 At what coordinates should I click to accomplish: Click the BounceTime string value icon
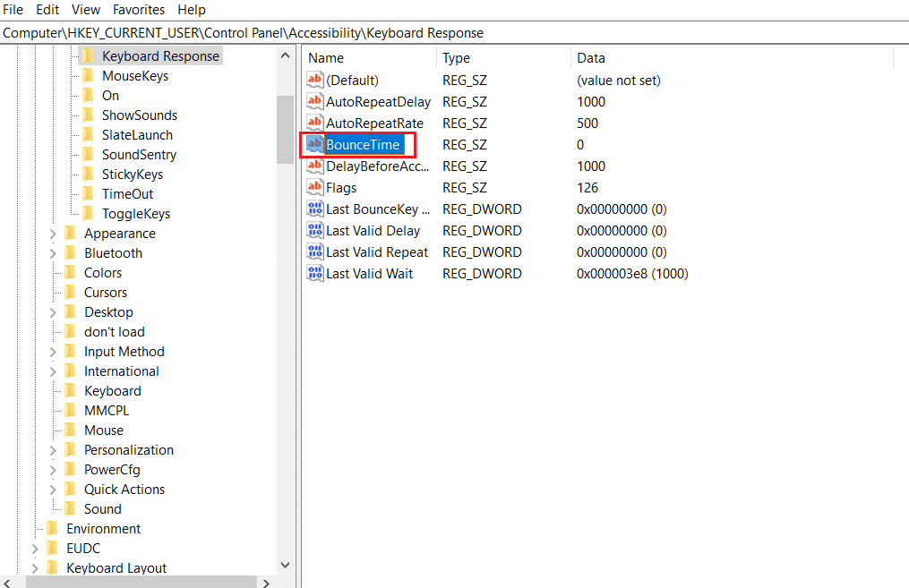tap(314, 144)
